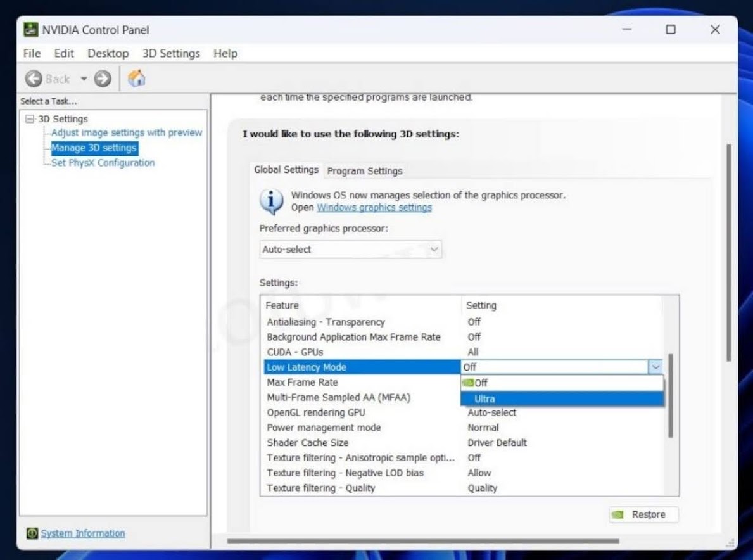Switch to the Global Settings tab
The width and height of the screenshot is (753, 560).
286,170
